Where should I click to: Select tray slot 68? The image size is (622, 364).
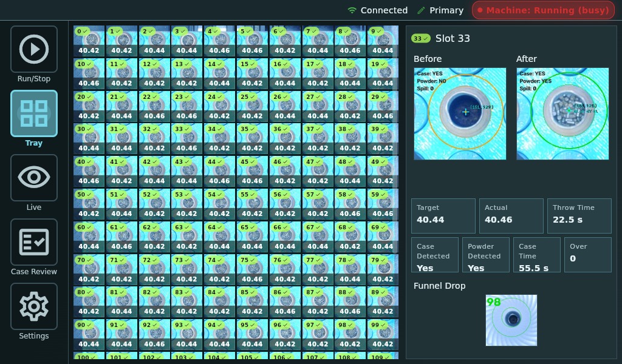350,237
